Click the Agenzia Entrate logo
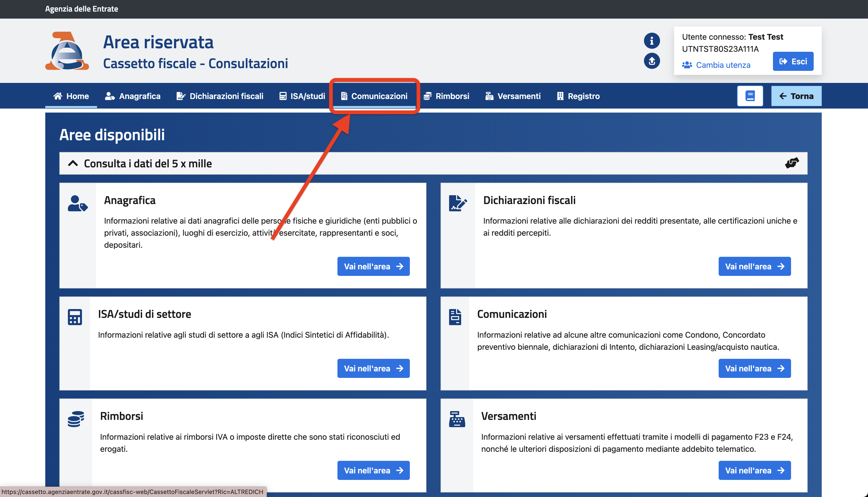Image resolution: width=868 pixels, height=497 pixels. click(67, 51)
